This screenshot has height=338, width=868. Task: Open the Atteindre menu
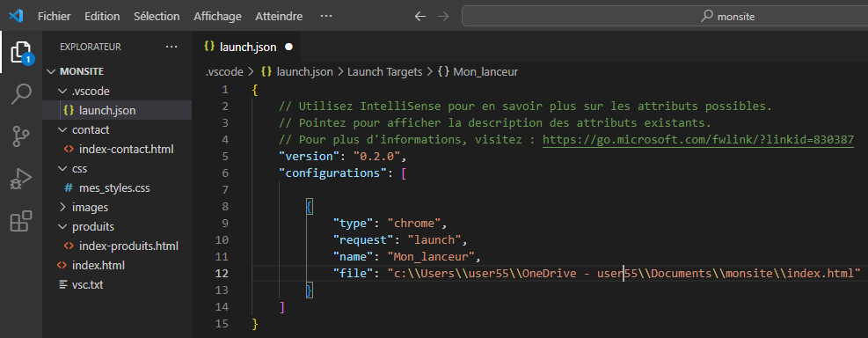point(279,16)
